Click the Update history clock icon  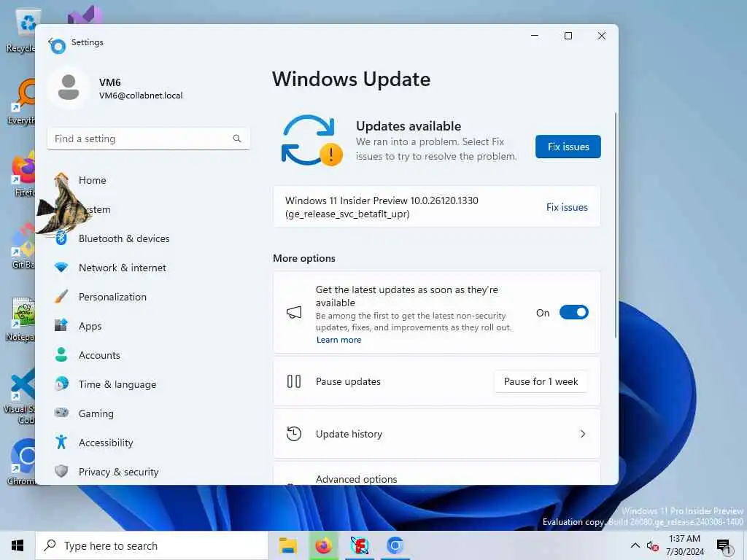tap(294, 434)
